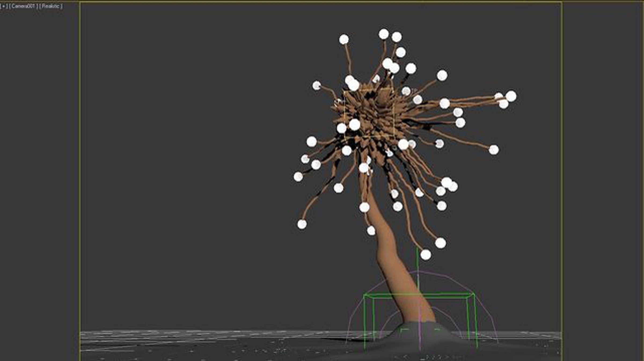Select the far-right lower branch sphere

click(x=494, y=150)
